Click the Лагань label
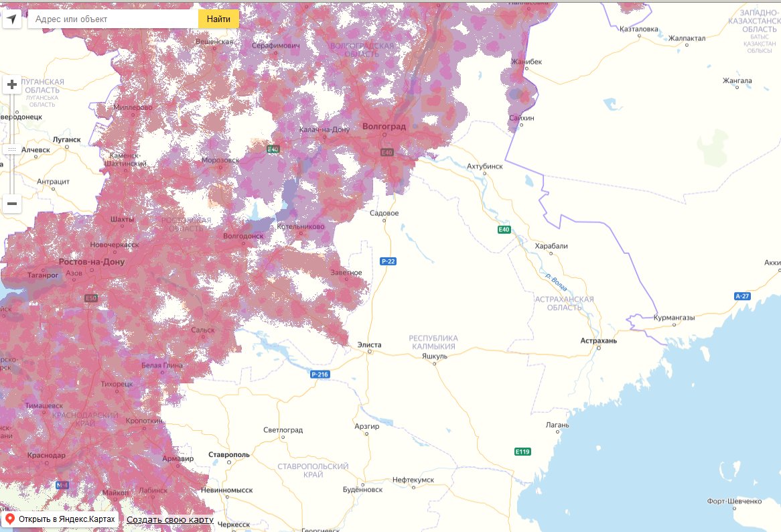The height and width of the screenshot is (532, 781). [x=557, y=425]
